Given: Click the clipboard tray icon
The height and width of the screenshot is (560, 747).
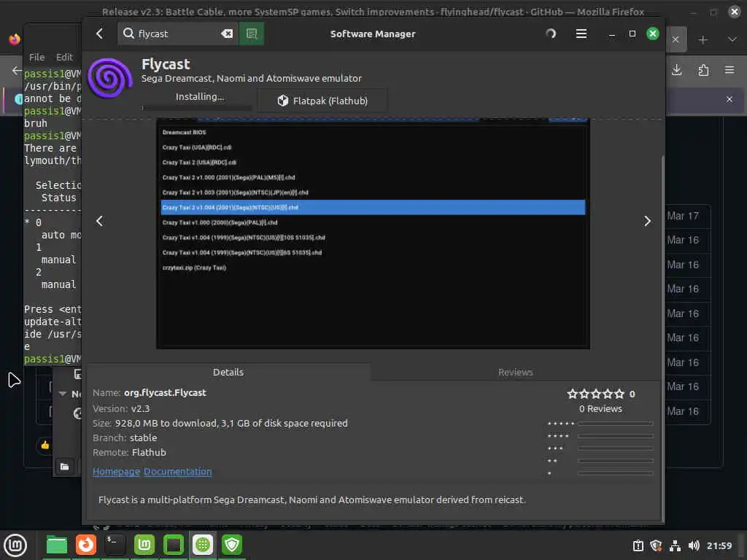Looking at the screenshot, I should pos(638,545).
